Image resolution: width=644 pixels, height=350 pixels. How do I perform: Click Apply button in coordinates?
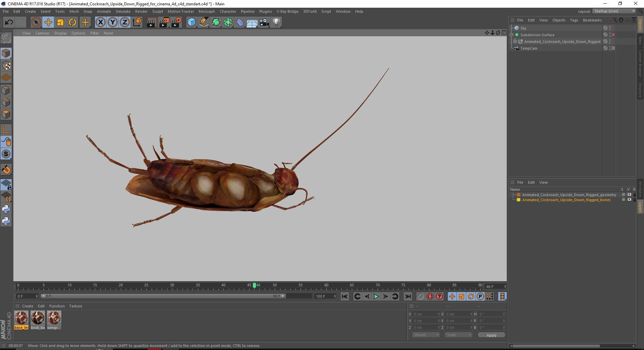click(491, 335)
